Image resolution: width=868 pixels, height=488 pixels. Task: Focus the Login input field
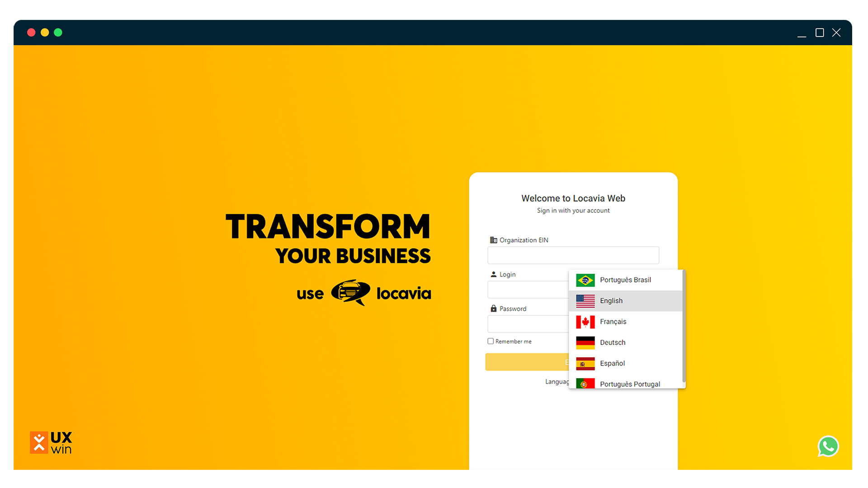click(528, 290)
